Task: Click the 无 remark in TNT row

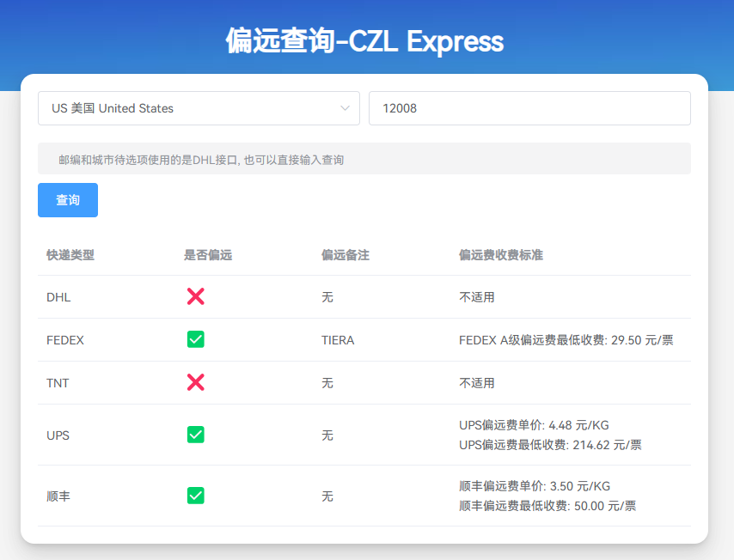Action: coord(327,383)
